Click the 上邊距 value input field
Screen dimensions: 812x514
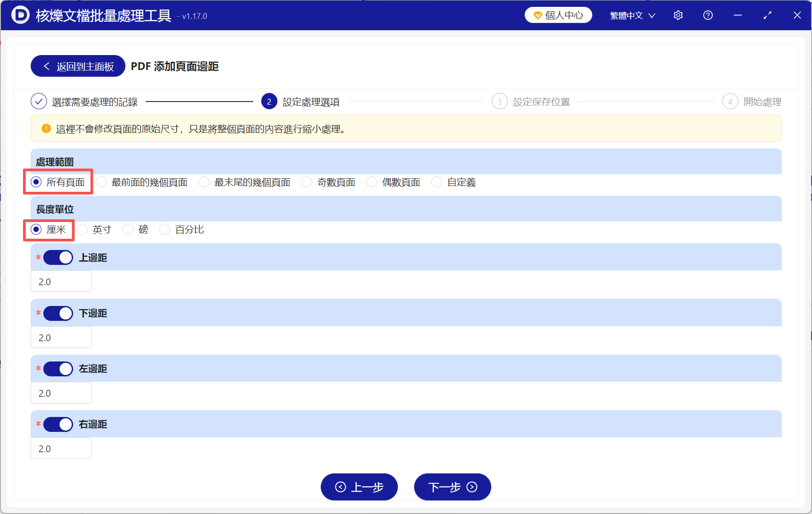[x=61, y=281]
